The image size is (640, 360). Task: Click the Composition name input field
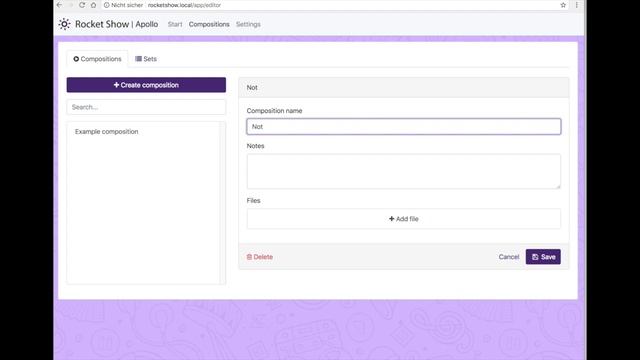(404, 127)
